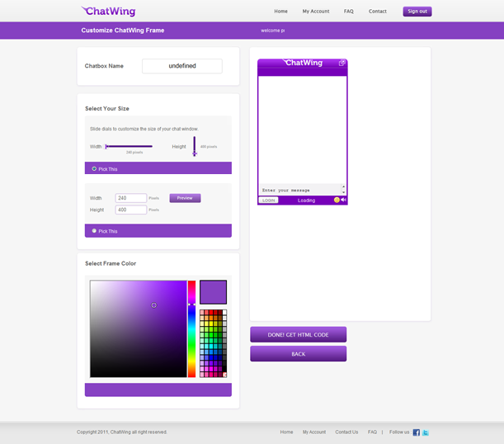The width and height of the screenshot is (504, 444).
Task: Open My Account in top navigation
Action: pos(316,12)
